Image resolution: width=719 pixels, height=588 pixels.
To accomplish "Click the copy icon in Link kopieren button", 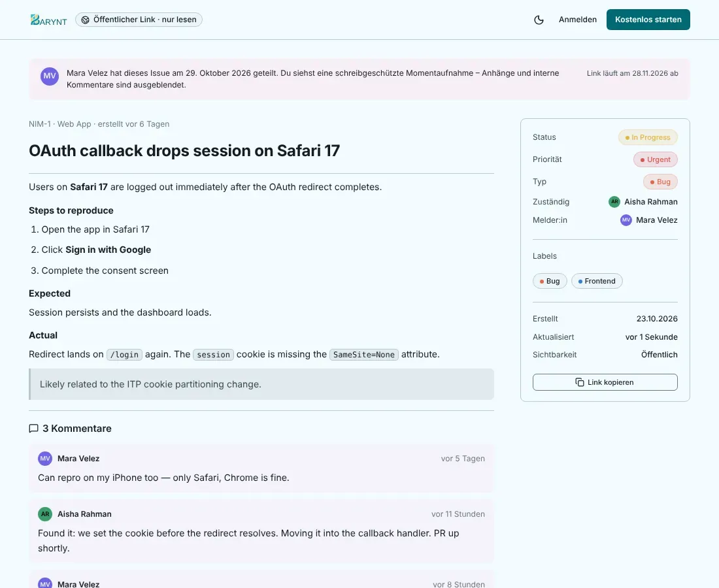I will pos(580,382).
